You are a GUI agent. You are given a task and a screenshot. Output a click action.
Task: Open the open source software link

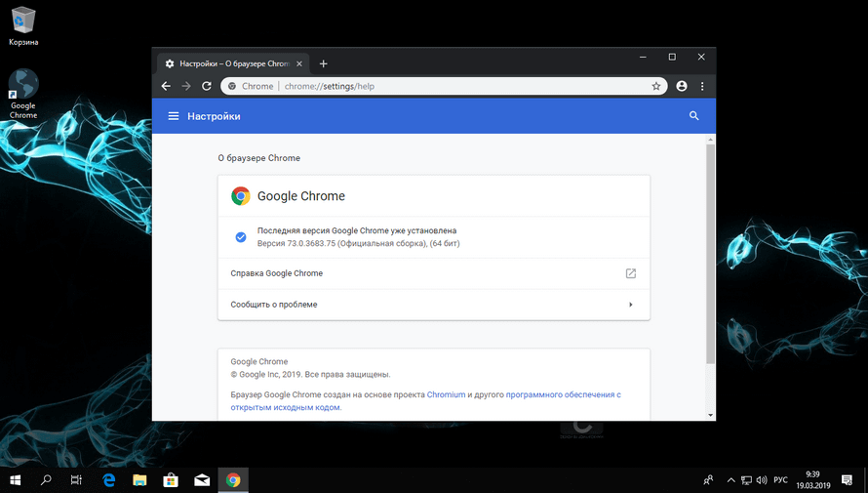point(425,401)
